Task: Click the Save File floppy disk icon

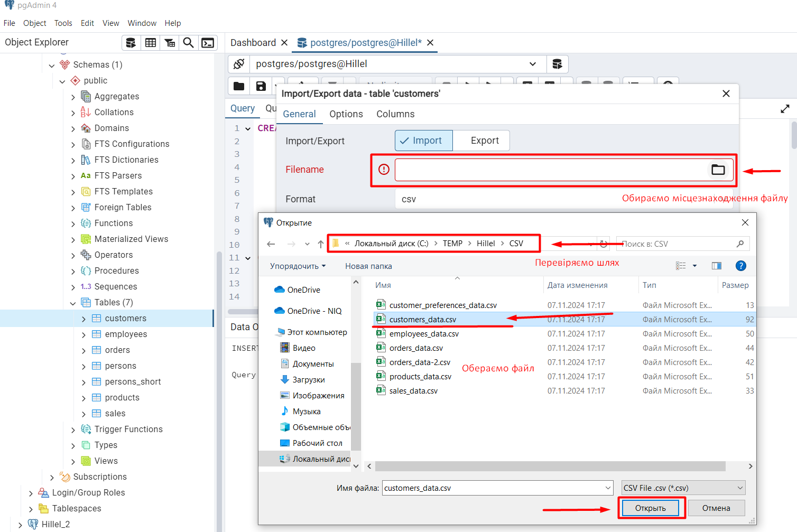Action: (261, 86)
